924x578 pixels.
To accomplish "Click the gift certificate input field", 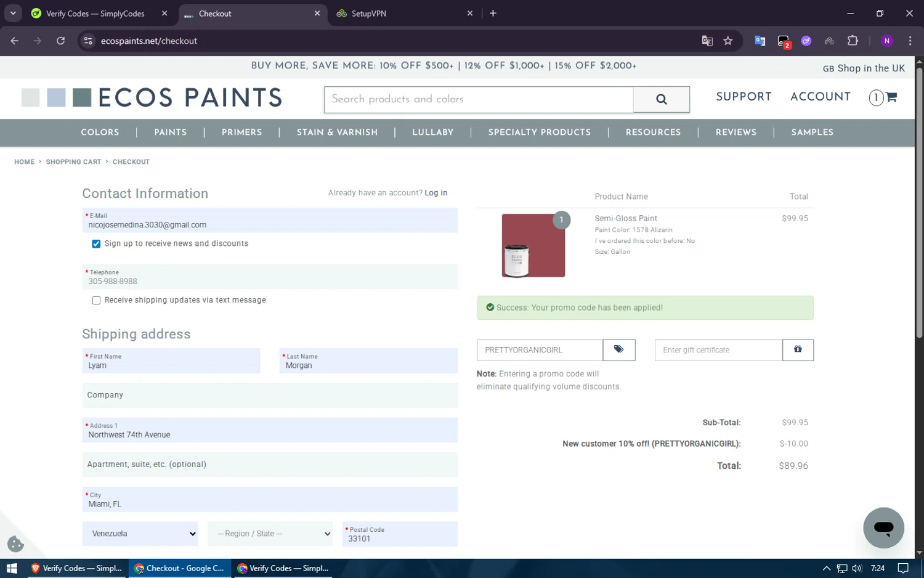I will point(718,350).
